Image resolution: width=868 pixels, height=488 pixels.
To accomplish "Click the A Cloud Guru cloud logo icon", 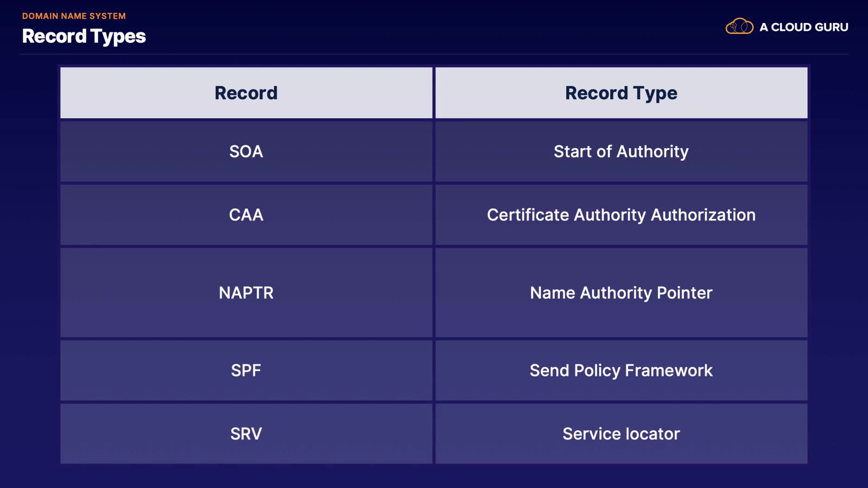I will (x=739, y=26).
